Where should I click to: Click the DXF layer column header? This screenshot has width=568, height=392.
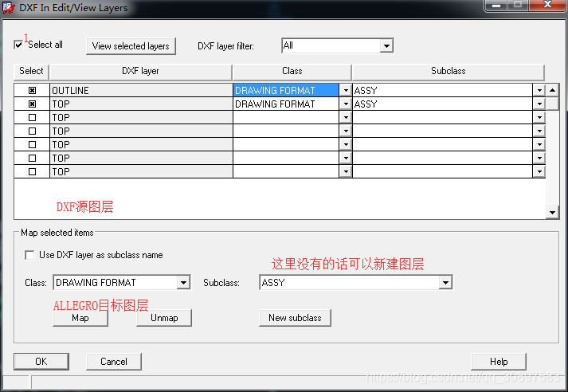(x=140, y=72)
